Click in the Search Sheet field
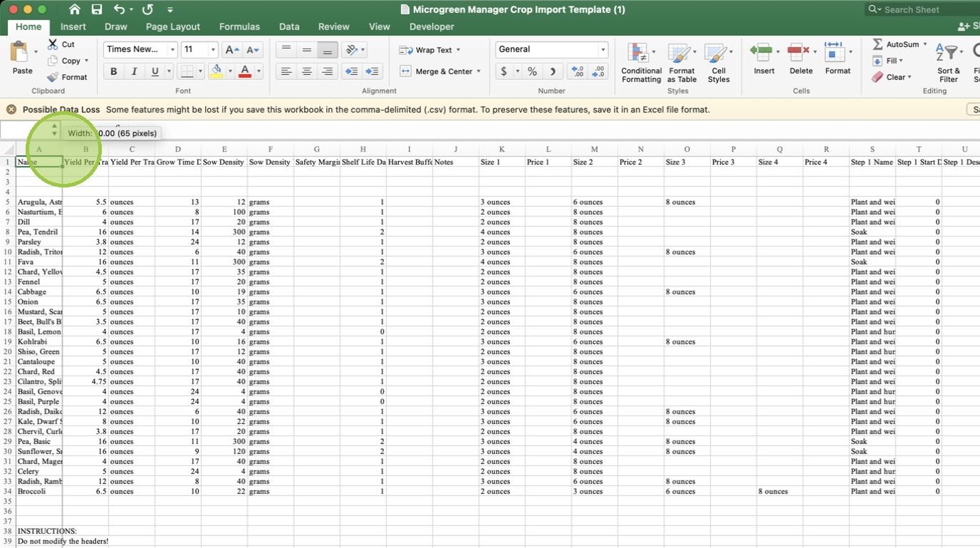The image size is (980, 548). pyautogui.click(x=923, y=9)
